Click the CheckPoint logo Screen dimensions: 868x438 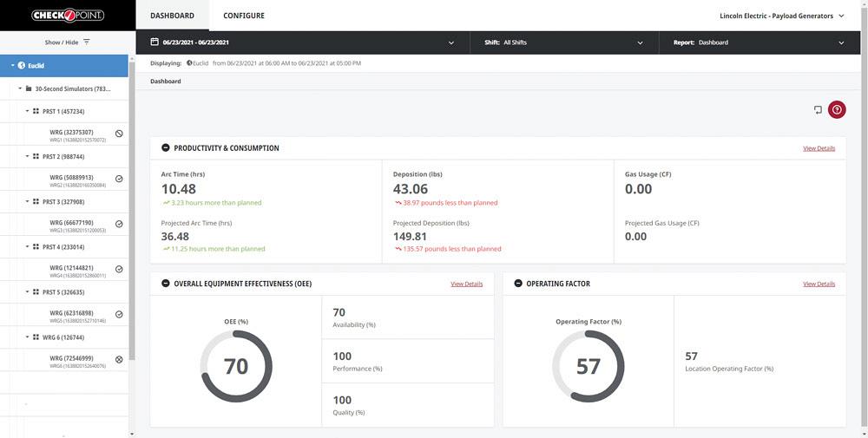(68, 15)
